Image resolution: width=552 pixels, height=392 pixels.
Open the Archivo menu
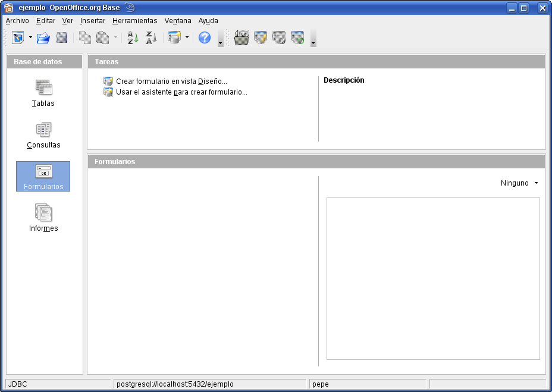17,21
